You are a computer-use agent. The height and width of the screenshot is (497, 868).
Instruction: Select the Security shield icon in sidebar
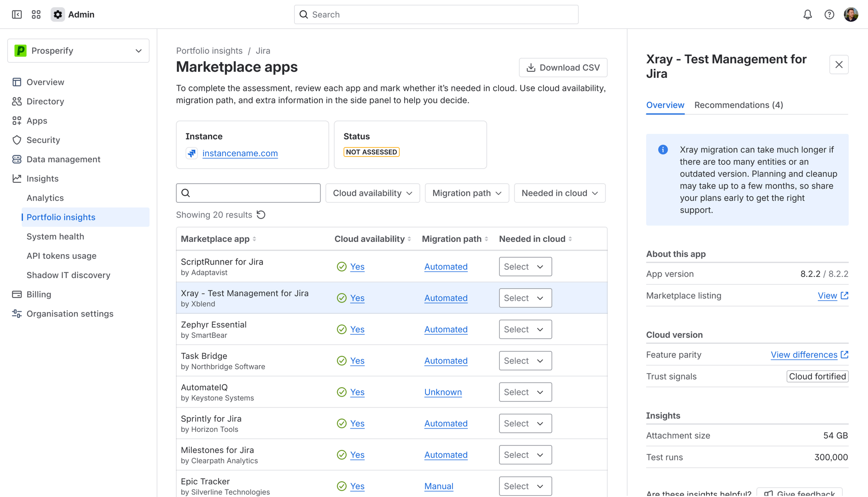tap(17, 140)
